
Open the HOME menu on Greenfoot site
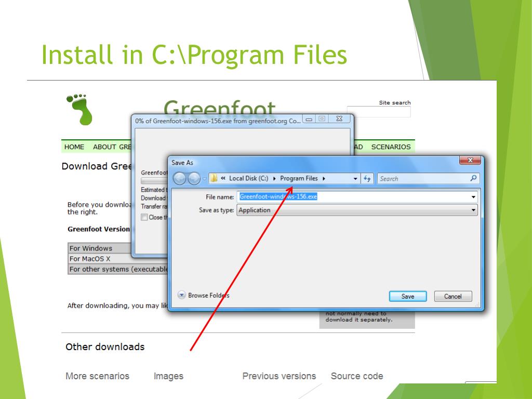point(74,147)
